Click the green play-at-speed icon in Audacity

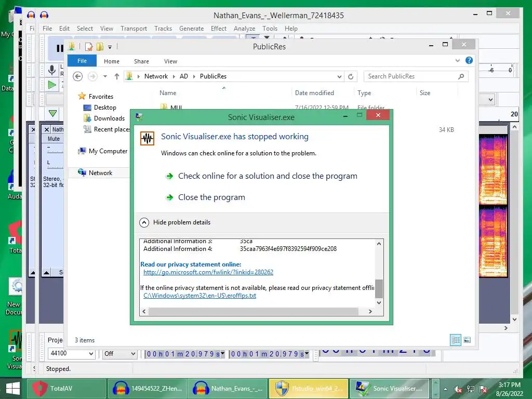click(52, 85)
